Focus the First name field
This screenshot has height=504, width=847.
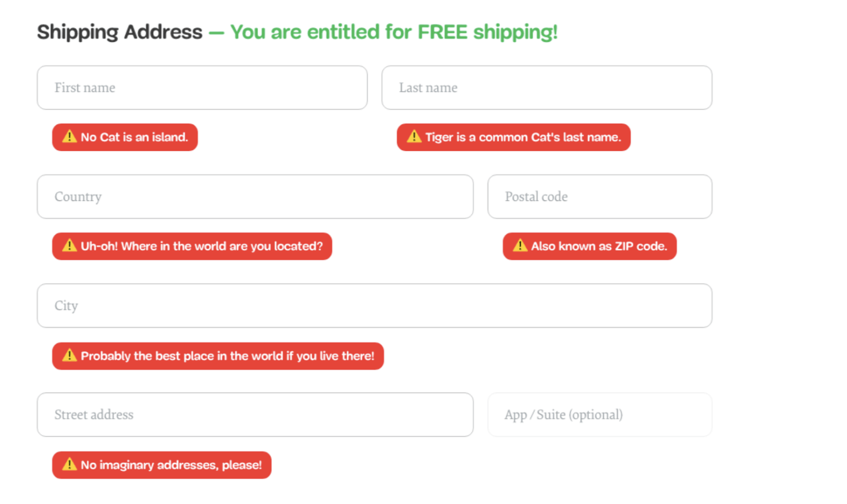point(202,88)
